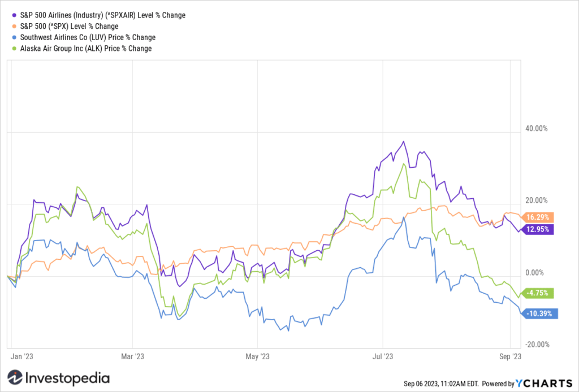Select S&P 500 (^SPX) Level legend label

pyautogui.click(x=69, y=27)
